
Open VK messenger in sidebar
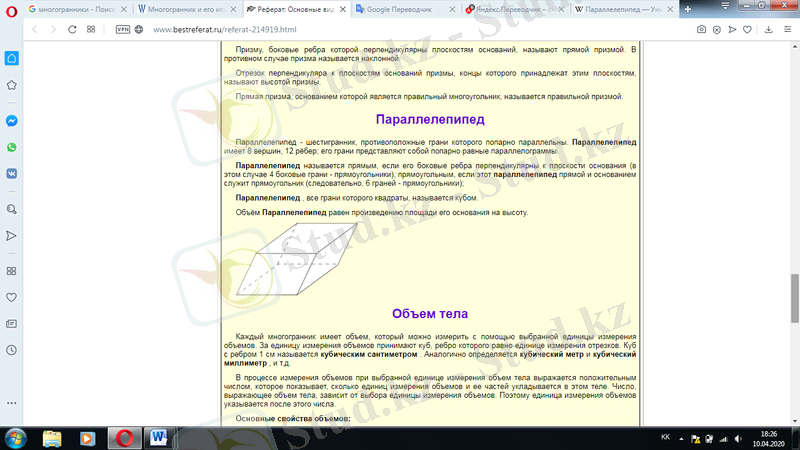click(11, 173)
